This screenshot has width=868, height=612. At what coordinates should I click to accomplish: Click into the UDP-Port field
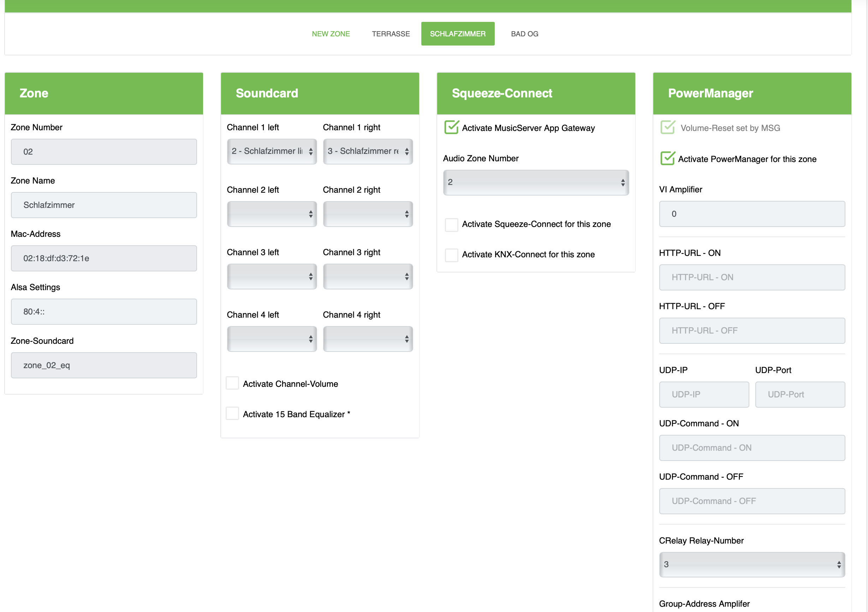tap(799, 394)
